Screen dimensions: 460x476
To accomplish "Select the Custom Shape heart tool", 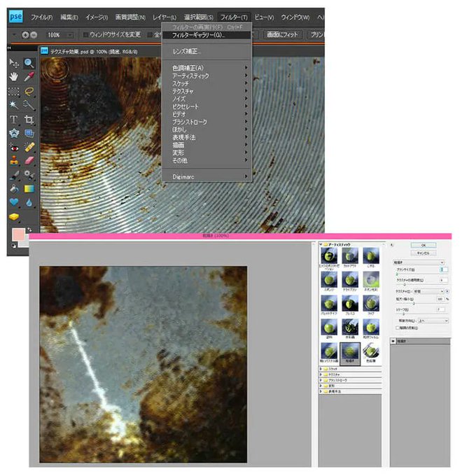I will [14, 202].
